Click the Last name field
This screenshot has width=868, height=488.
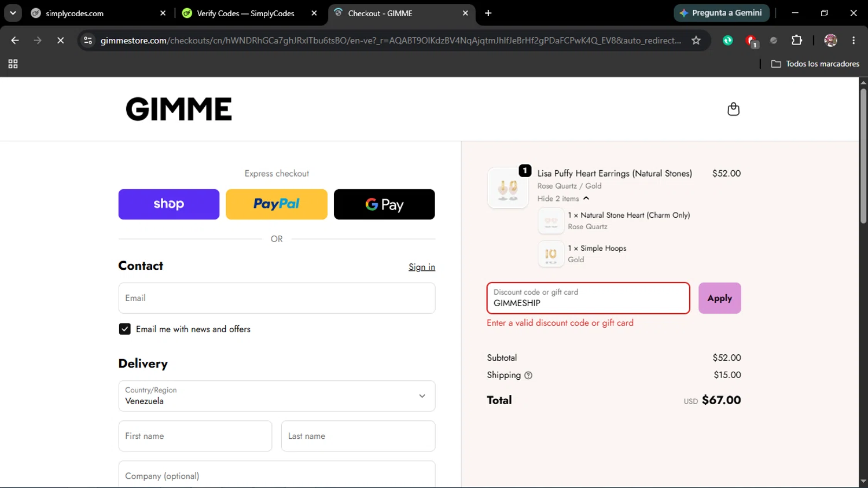point(358,436)
